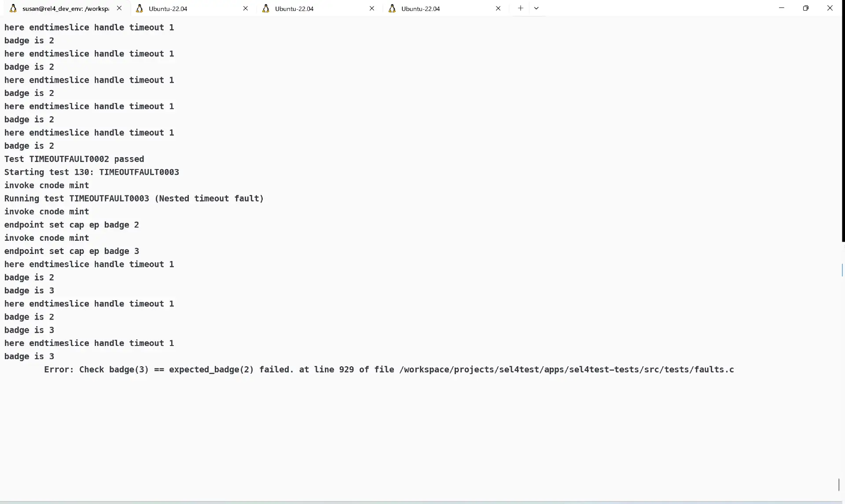The width and height of the screenshot is (845, 504).
Task: Close the terminal window
Action: 830,8
